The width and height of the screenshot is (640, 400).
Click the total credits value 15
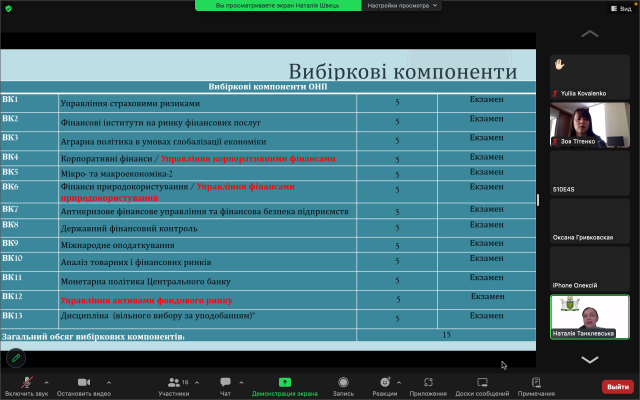[446, 335]
